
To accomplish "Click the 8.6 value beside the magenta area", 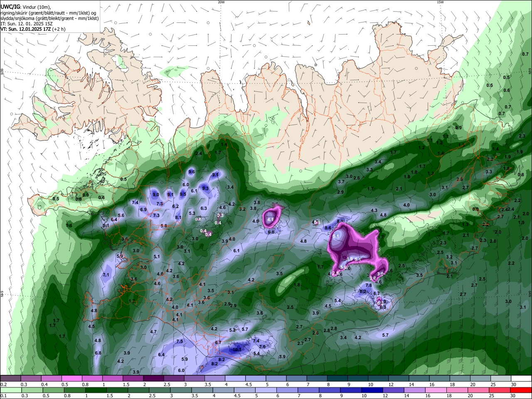I will click(328, 228).
